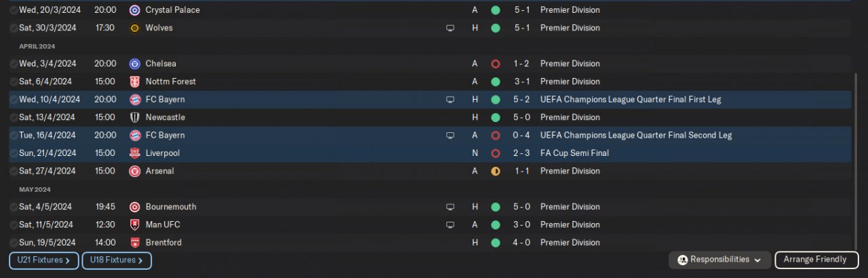Click the red loss indicator for Chelsea match
This screenshot has height=278, width=868.
coord(495,64)
